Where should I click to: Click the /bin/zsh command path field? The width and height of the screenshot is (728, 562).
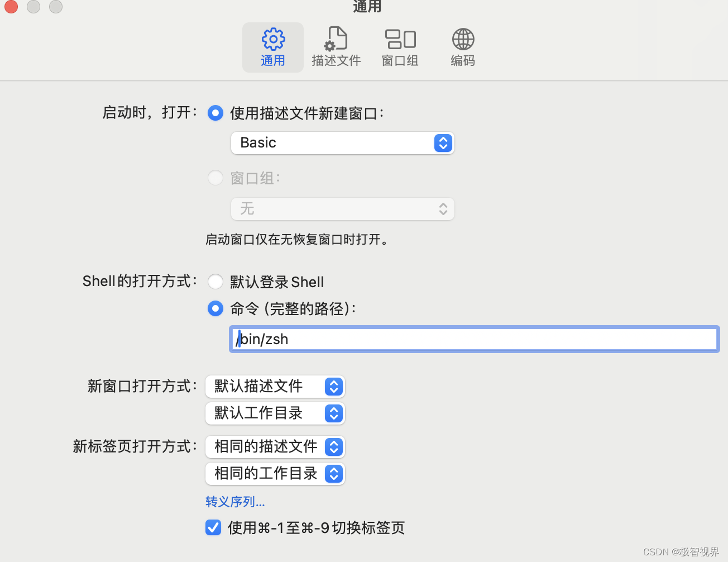(475, 339)
